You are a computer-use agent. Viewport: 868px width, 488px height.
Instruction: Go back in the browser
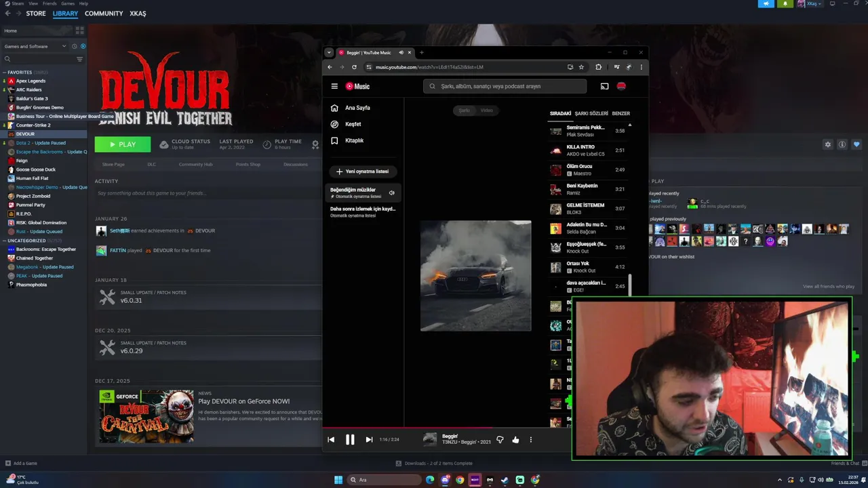pyautogui.click(x=330, y=67)
